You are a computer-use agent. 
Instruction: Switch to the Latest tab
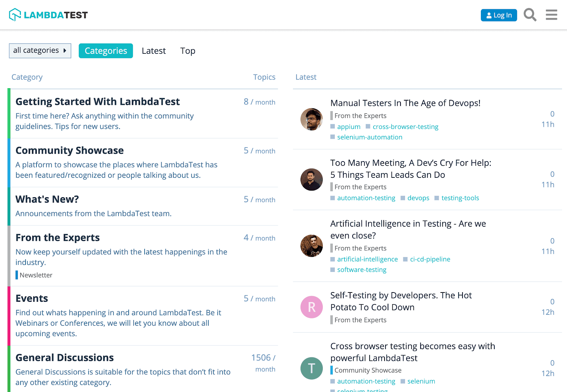point(153,51)
